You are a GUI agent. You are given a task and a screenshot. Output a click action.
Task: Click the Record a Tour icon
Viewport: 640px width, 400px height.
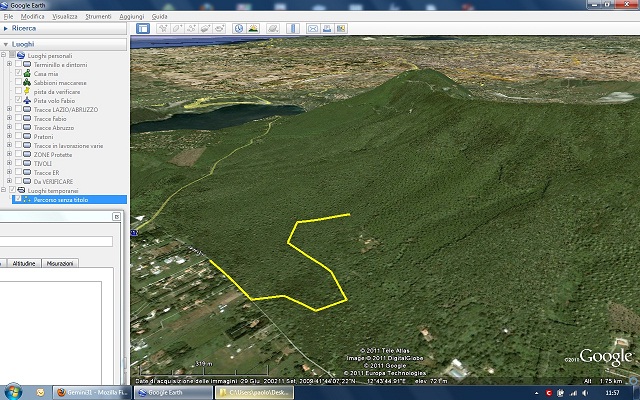pyautogui.click(x=219, y=28)
